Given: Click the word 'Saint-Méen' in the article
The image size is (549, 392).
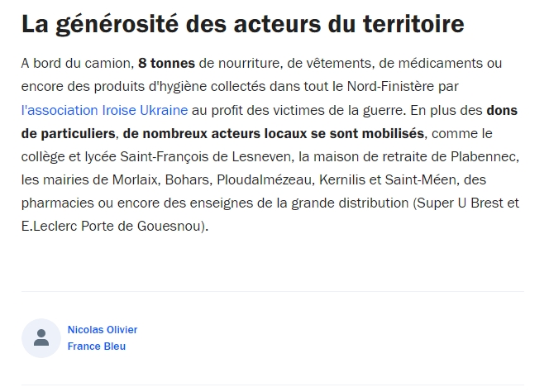Looking at the screenshot, I should [421, 179].
